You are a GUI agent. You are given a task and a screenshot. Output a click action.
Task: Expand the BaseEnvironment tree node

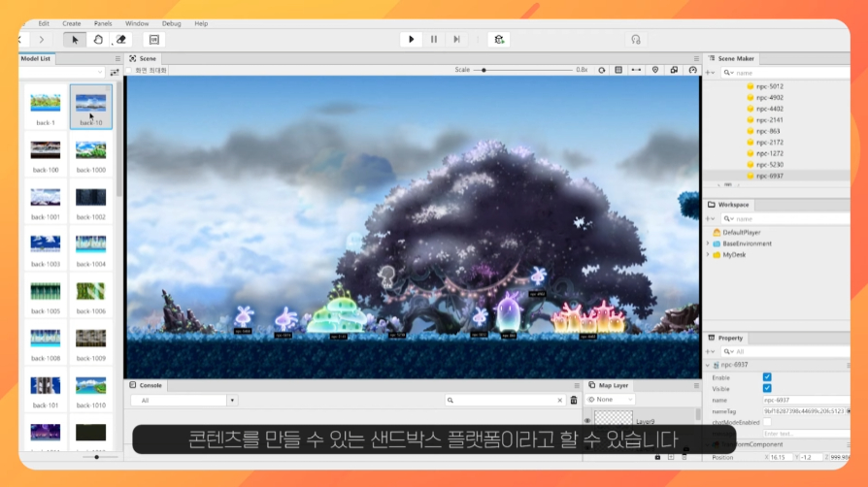click(708, 243)
